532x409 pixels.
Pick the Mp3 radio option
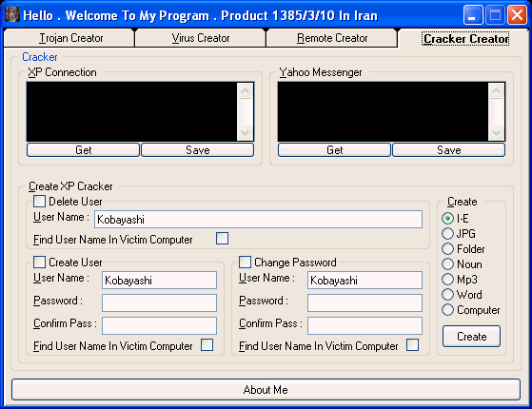click(x=447, y=279)
